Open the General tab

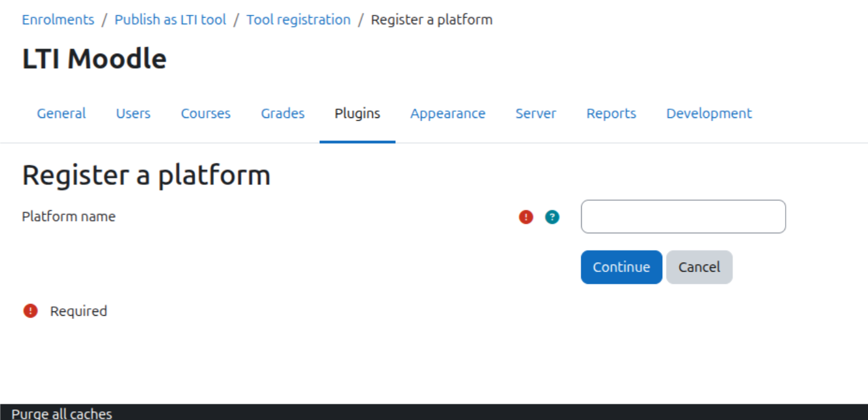click(x=61, y=114)
